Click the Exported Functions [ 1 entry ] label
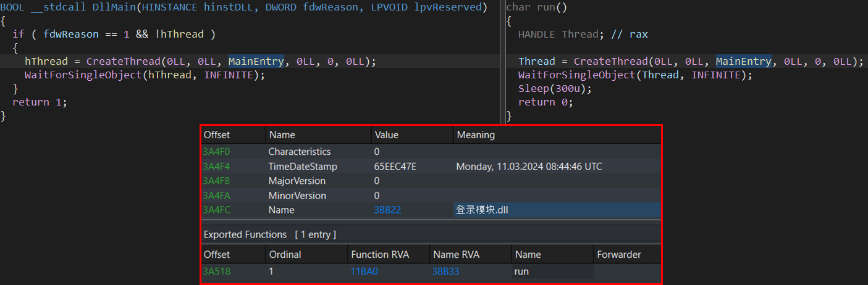Screen dimensions: 868x285 [270, 234]
